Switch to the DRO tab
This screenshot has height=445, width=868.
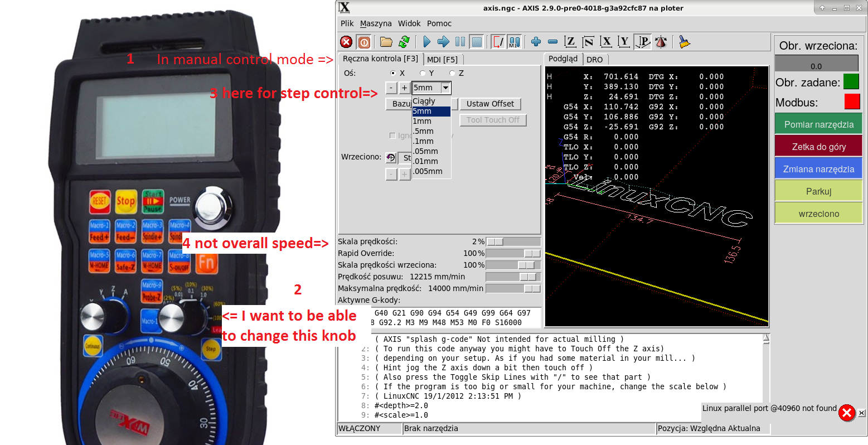click(x=595, y=60)
